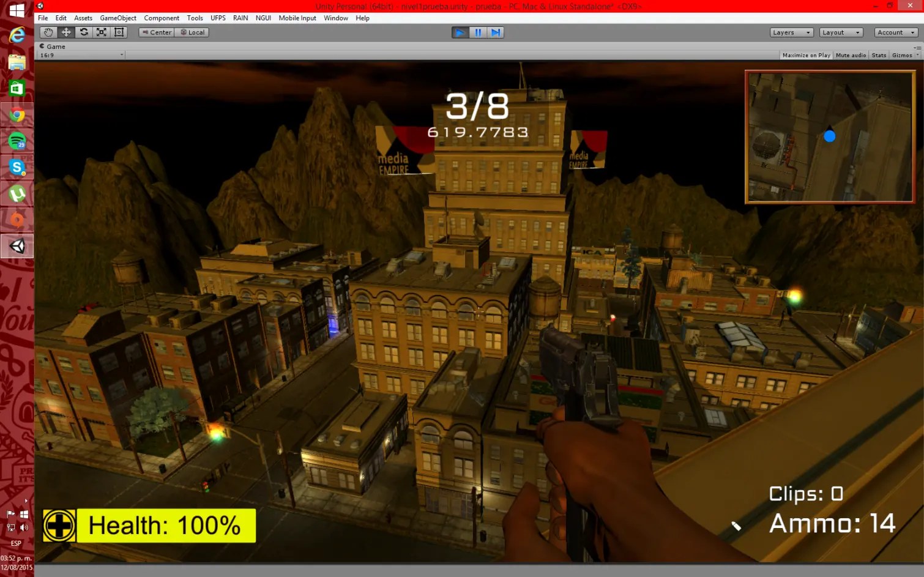Switch ESP input language indicator
Screen dimensions: 924x577
[16, 543]
